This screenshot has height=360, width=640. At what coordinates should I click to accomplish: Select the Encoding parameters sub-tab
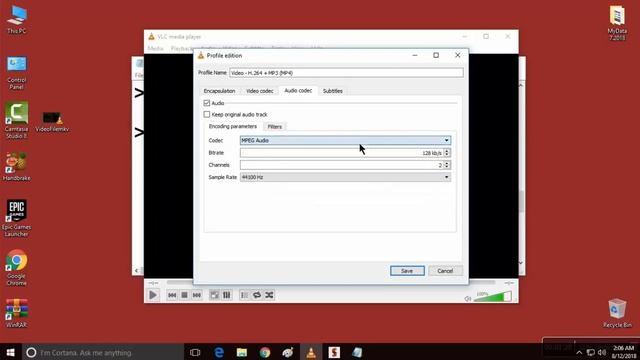(x=233, y=127)
